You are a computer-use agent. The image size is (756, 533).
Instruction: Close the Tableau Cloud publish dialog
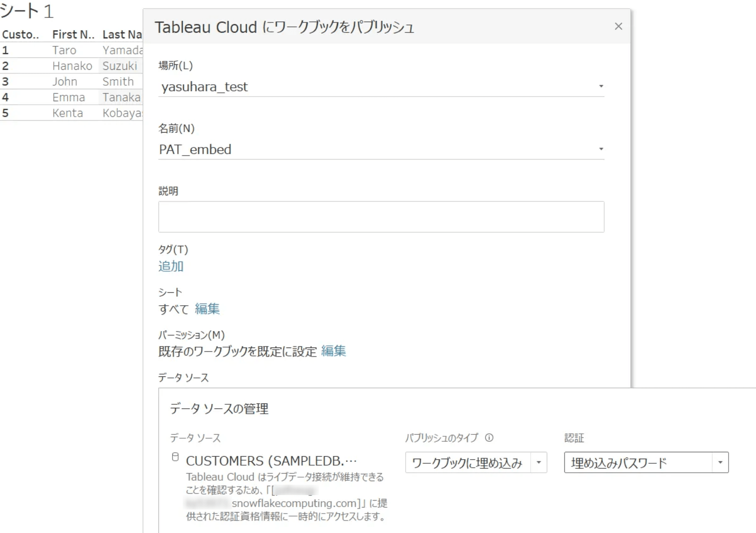(618, 26)
